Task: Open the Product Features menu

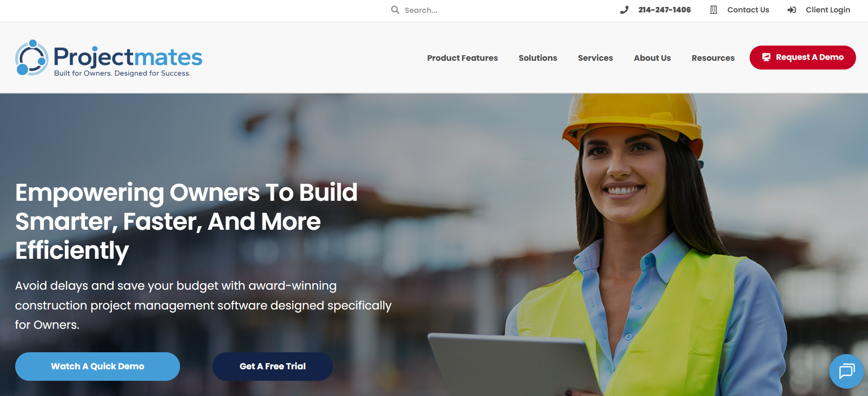Action: click(462, 58)
